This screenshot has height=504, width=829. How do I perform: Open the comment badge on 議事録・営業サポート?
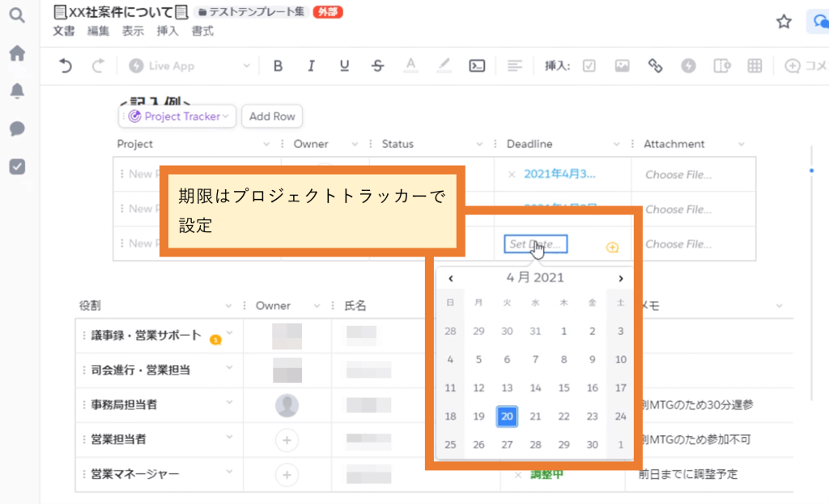click(215, 340)
